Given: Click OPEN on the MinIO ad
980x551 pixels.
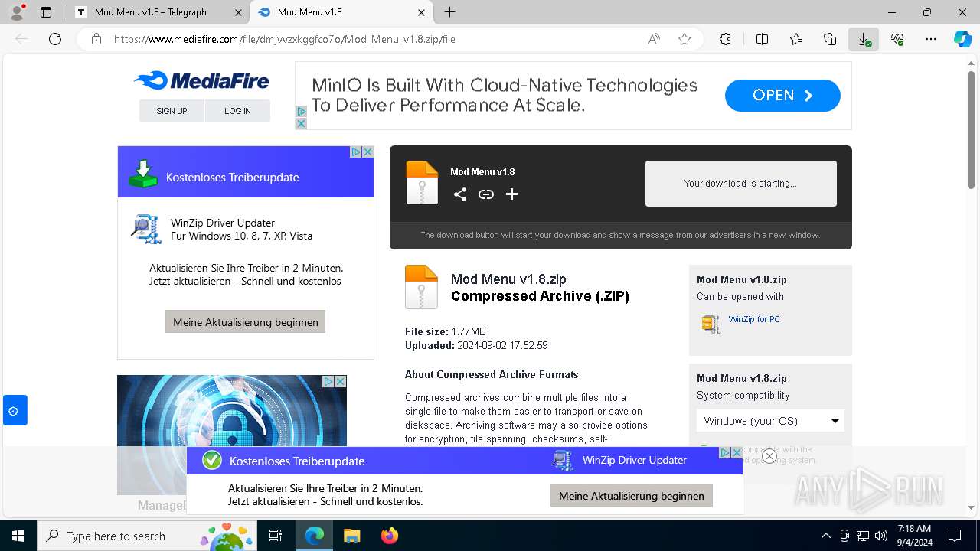Looking at the screenshot, I should 782,96.
